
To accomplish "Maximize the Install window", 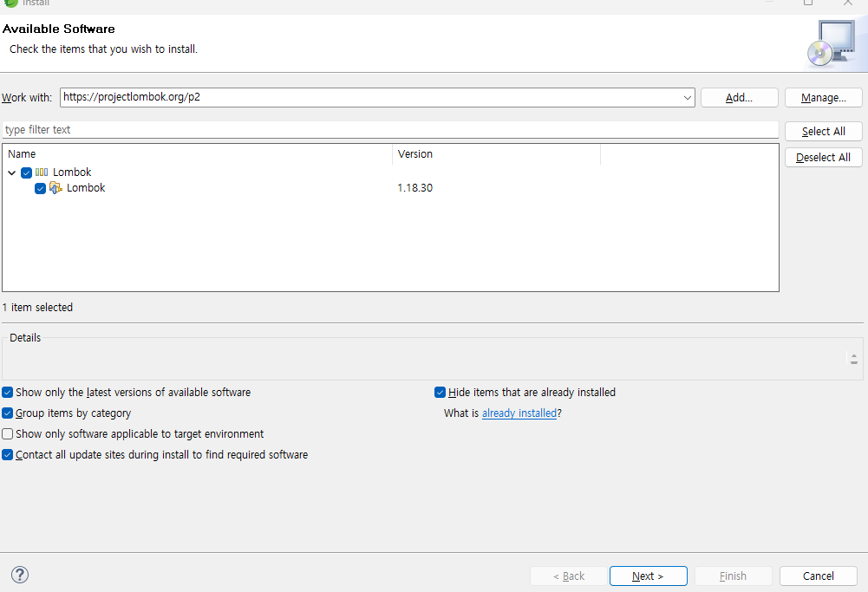I will [x=808, y=3].
